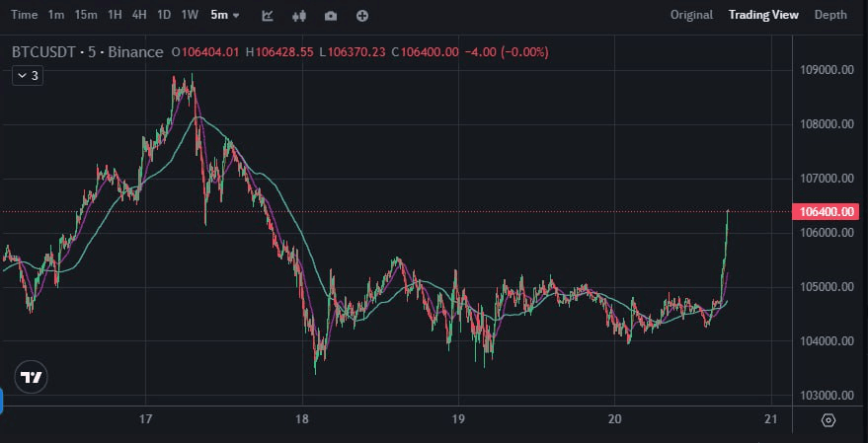Click the date label 17 on time axis
The image size is (868, 443).
[145, 419]
